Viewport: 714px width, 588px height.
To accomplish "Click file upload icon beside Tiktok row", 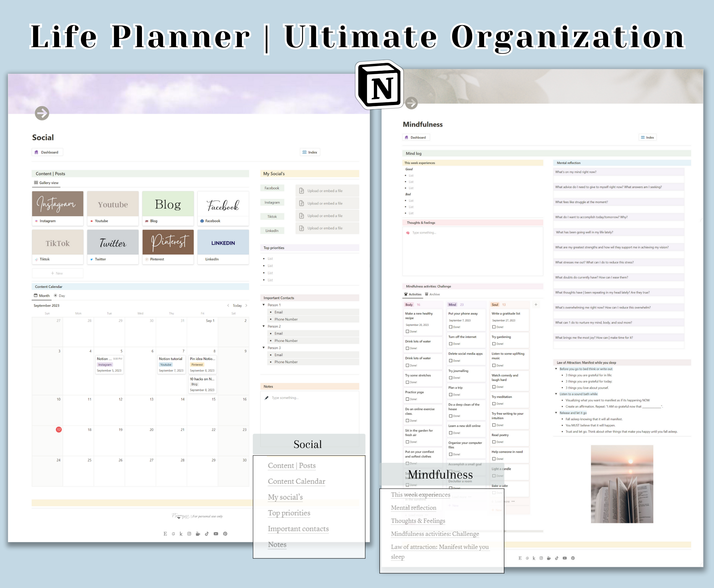I will [302, 216].
